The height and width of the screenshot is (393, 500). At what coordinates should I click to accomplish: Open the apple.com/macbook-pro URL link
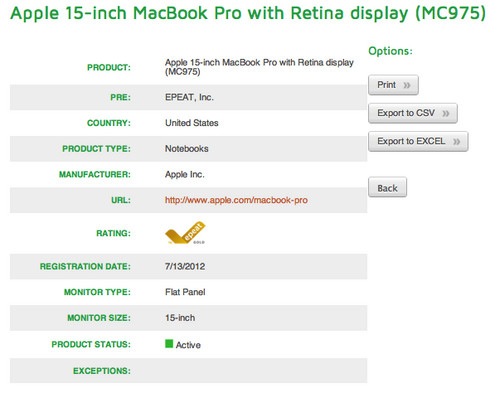[236, 200]
